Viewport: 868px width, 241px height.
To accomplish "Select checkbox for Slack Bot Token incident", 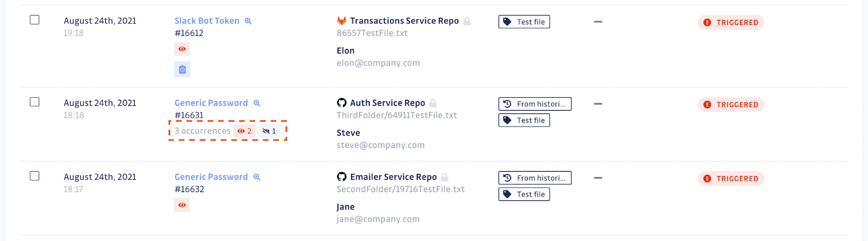I will point(35,20).
